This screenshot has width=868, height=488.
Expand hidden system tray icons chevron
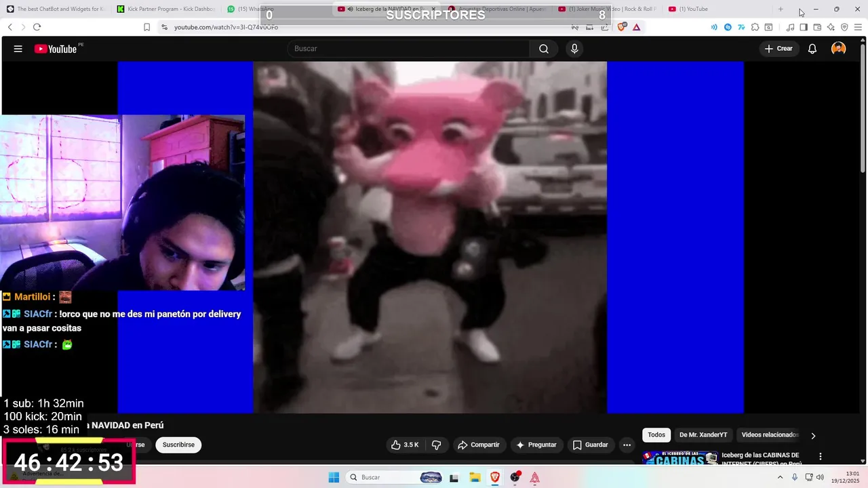pyautogui.click(x=780, y=477)
